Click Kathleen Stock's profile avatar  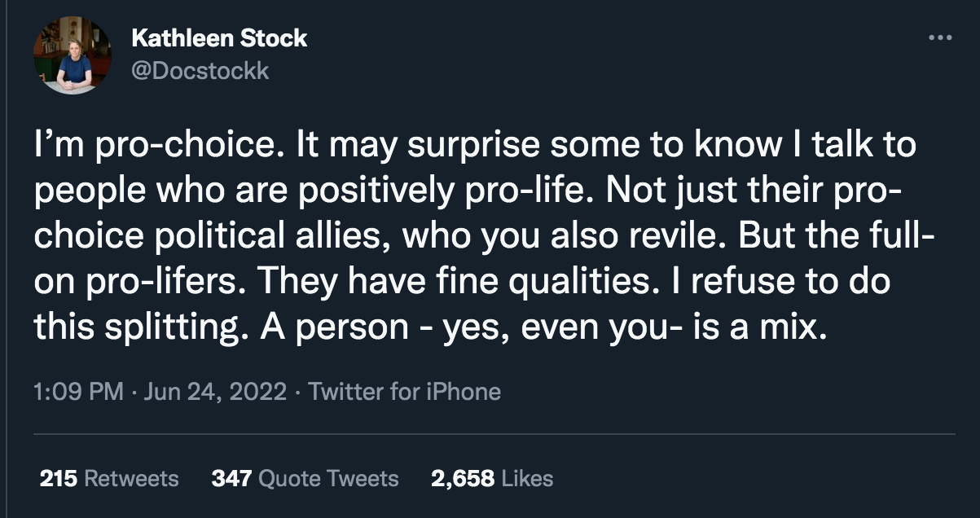point(72,55)
